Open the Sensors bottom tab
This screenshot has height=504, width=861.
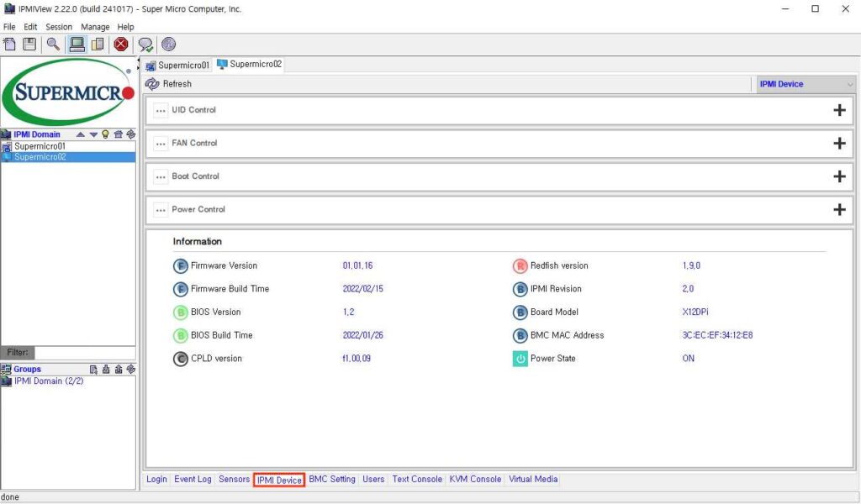coord(234,479)
